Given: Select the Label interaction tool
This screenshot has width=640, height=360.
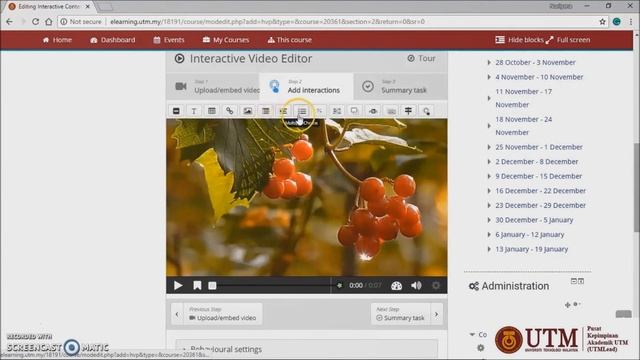Looking at the screenshot, I should pos(176,111).
